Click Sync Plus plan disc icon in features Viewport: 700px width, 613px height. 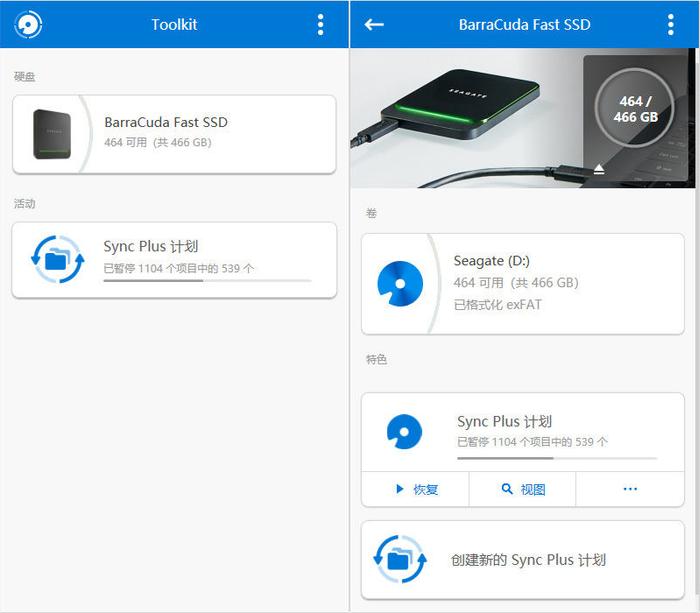(x=404, y=432)
